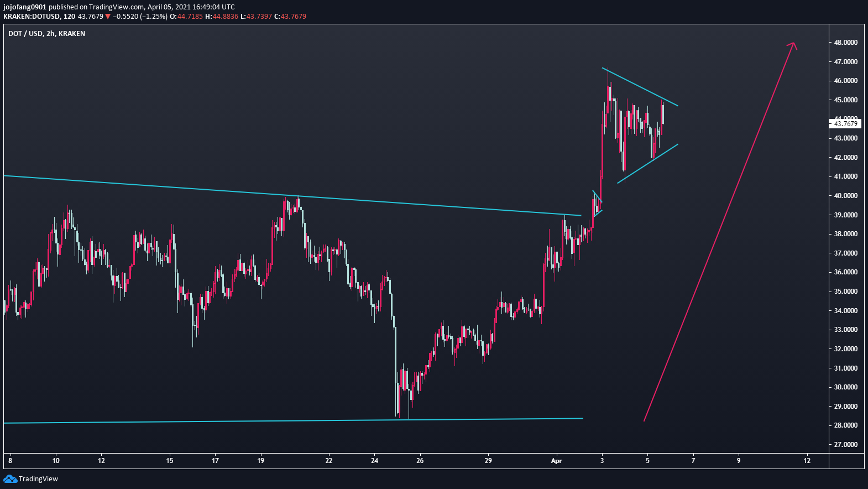This screenshot has height=489, width=868.
Task: Click the Apr date label on time axis
Action: [557, 461]
